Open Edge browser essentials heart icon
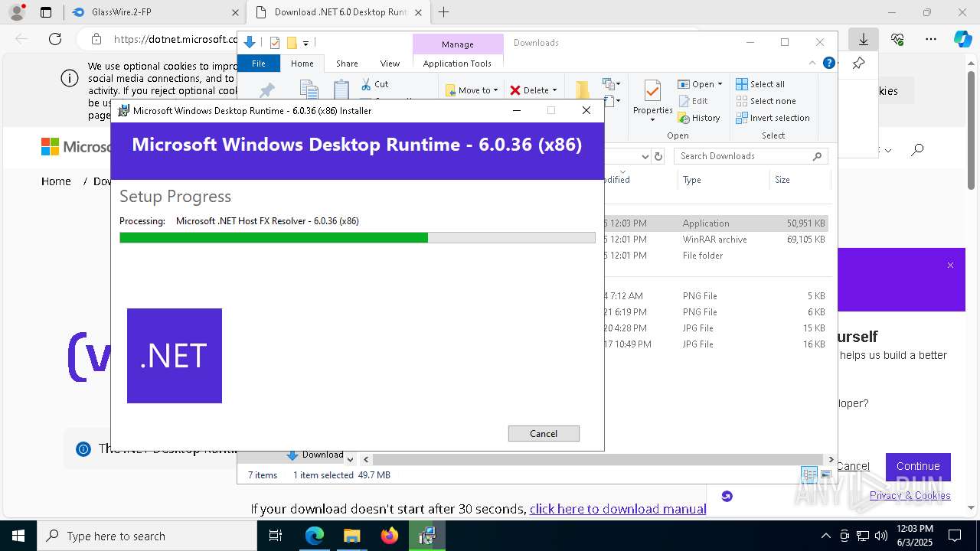The height and width of the screenshot is (551, 980). tap(897, 39)
